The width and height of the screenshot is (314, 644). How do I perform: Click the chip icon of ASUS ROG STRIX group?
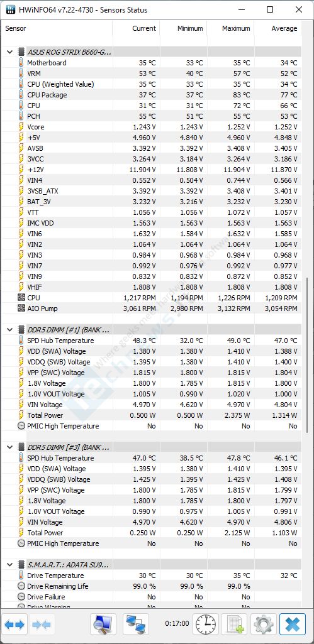(21, 52)
